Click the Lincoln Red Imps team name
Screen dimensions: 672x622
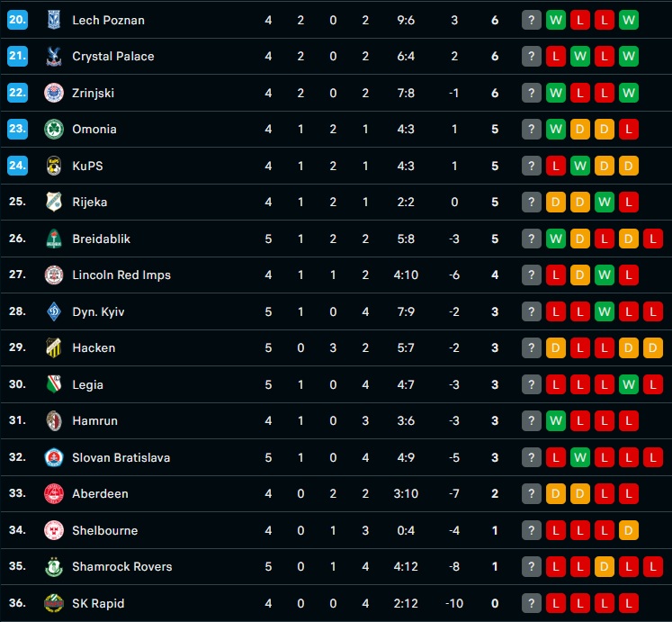(x=121, y=275)
